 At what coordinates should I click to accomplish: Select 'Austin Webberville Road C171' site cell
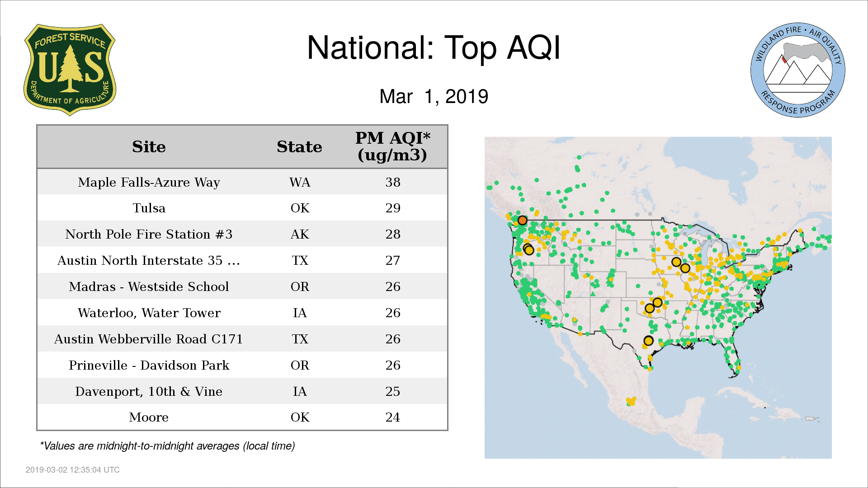click(149, 339)
